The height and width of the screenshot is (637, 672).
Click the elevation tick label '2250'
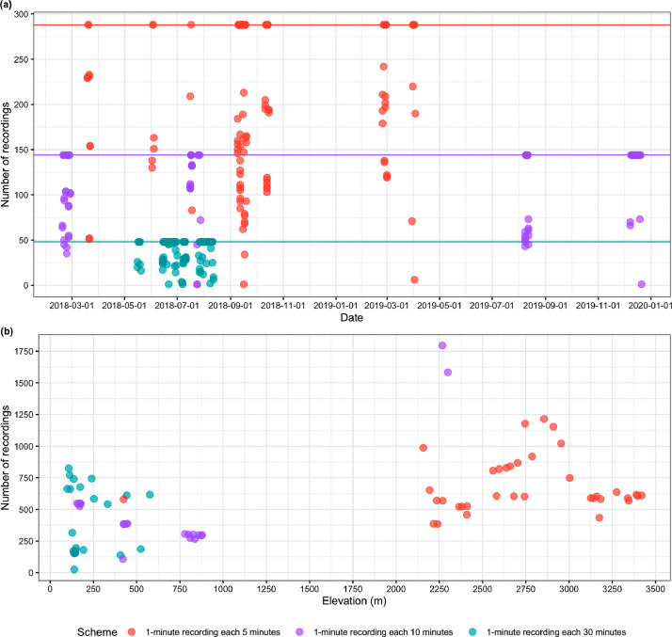click(x=440, y=589)
